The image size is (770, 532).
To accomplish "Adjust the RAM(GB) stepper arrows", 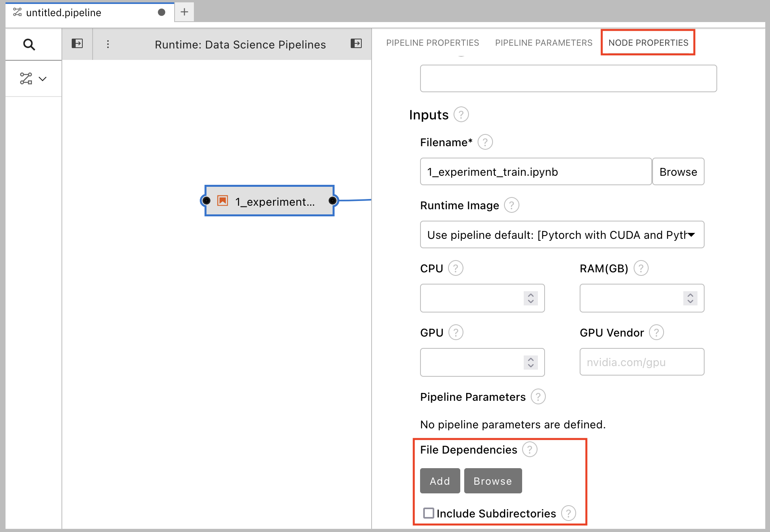I will click(690, 298).
